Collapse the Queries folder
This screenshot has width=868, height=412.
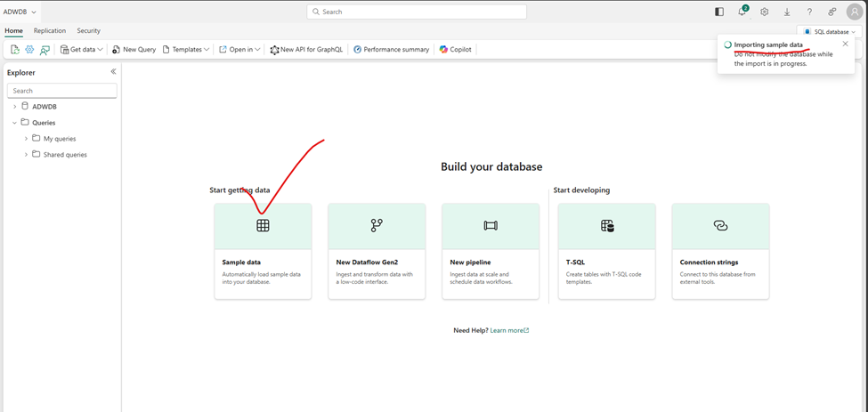(14, 123)
